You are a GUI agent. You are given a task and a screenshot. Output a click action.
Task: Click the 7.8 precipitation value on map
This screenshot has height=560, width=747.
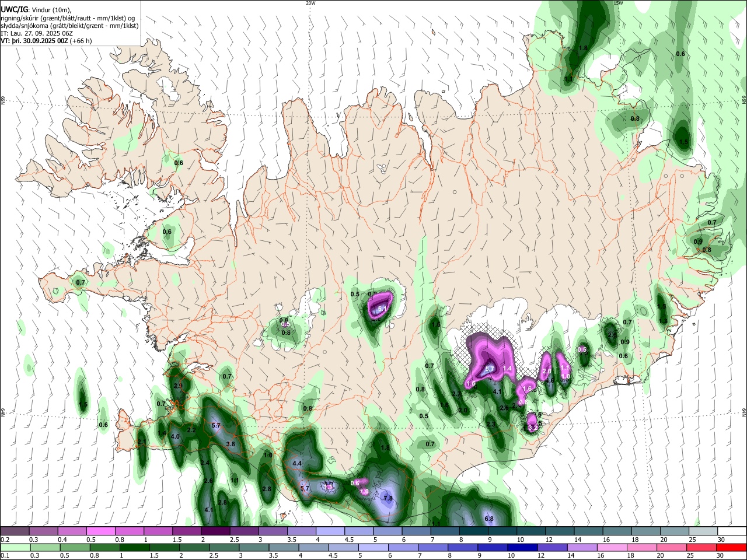(388, 498)
